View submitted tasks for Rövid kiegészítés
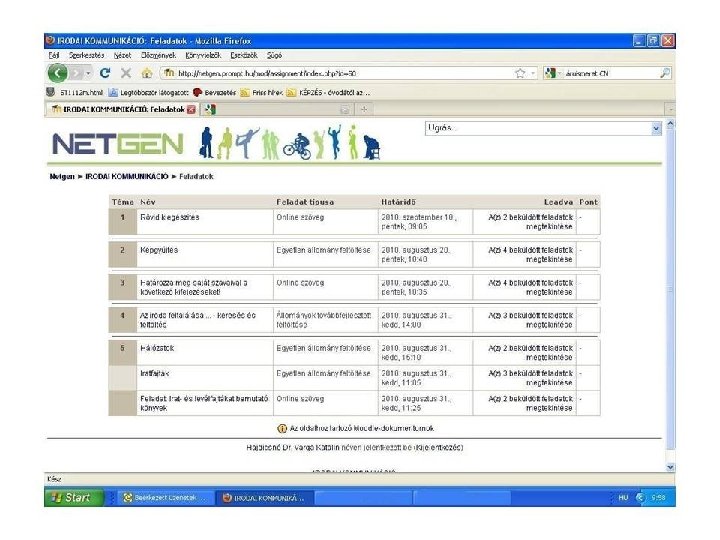 tap(530, 222)
